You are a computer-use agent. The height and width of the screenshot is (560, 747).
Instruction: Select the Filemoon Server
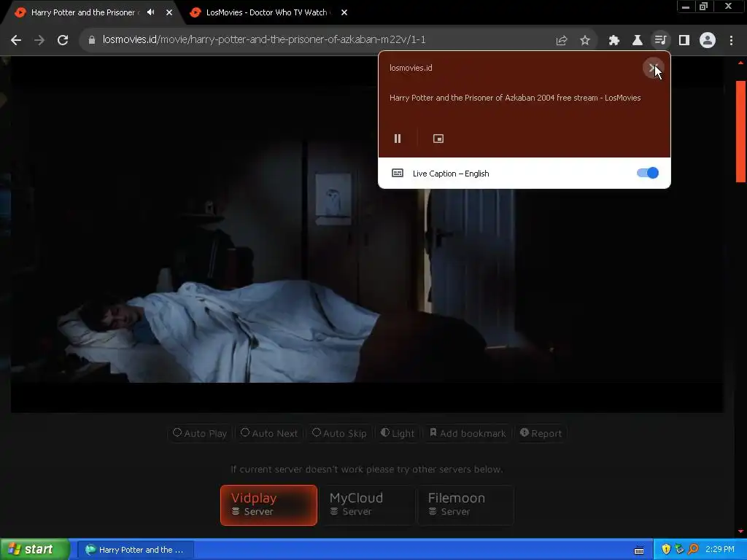coord(465,505)
